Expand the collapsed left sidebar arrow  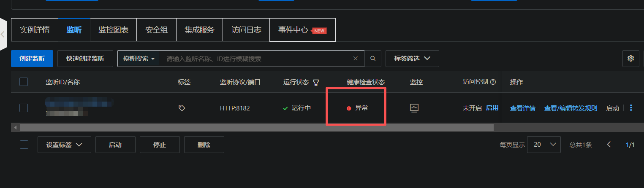click(x=3, y=34)
